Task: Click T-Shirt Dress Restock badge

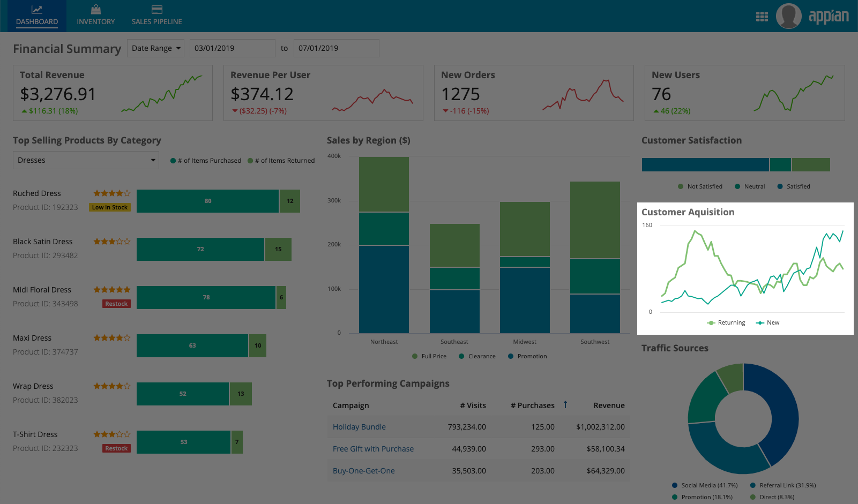Action: click(116, 448)
